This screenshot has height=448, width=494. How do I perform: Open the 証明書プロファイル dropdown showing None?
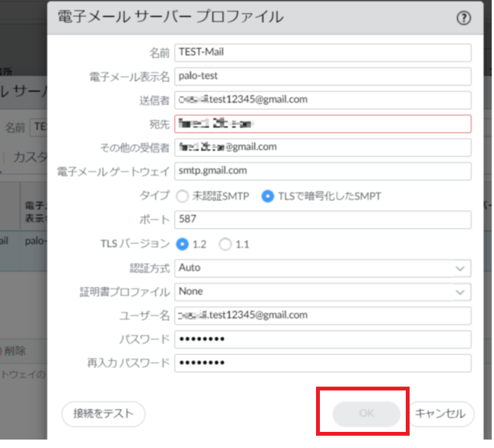[322, 292]
